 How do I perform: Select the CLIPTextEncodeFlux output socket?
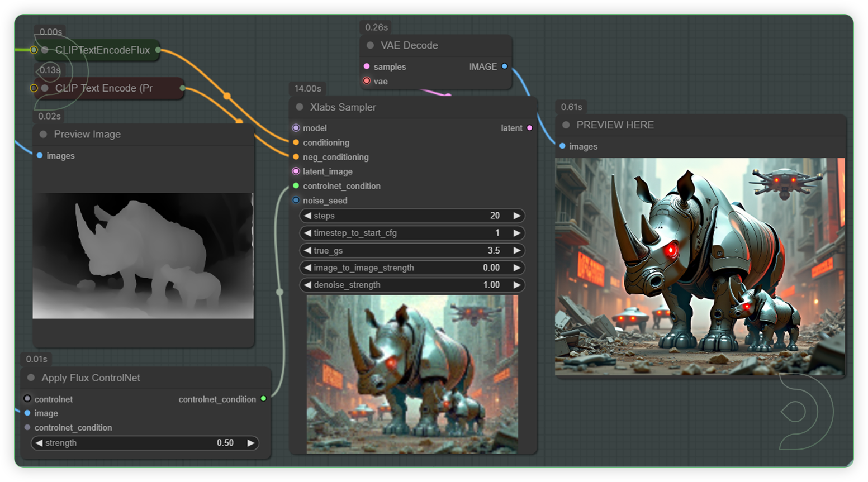pos(158,50)
